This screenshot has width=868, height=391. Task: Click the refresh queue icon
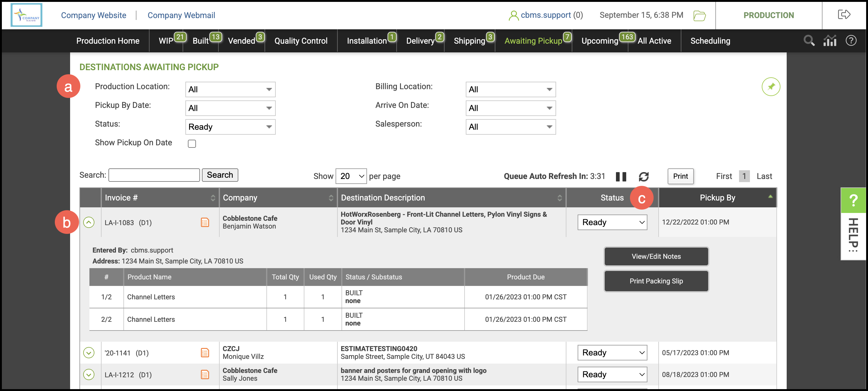pos(644,176)
